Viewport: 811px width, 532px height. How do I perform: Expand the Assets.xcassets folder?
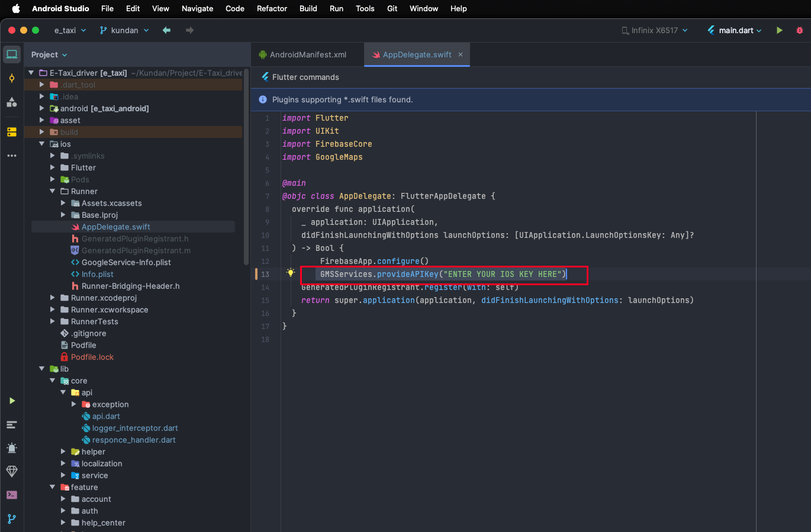tap(63, 203)
